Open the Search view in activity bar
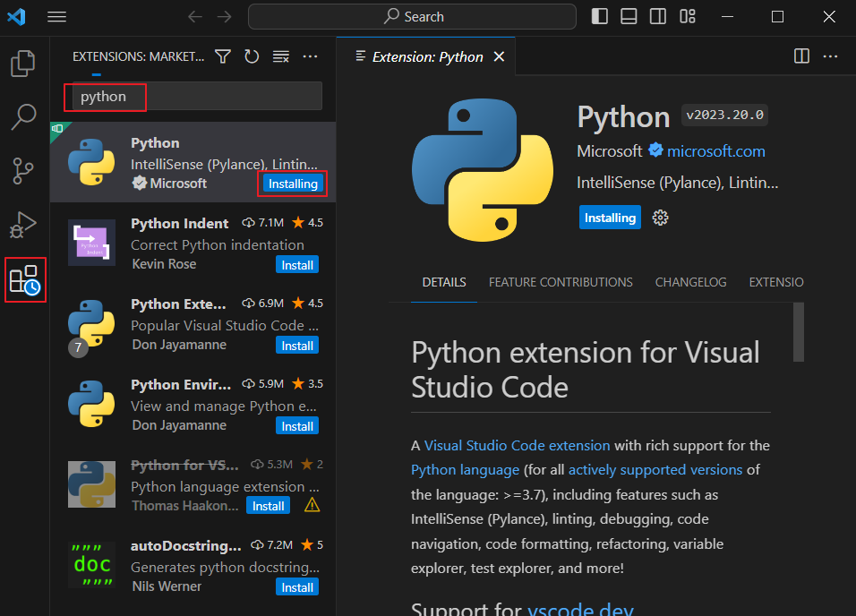This screenshot has width=856, height=616. (23, 117)
